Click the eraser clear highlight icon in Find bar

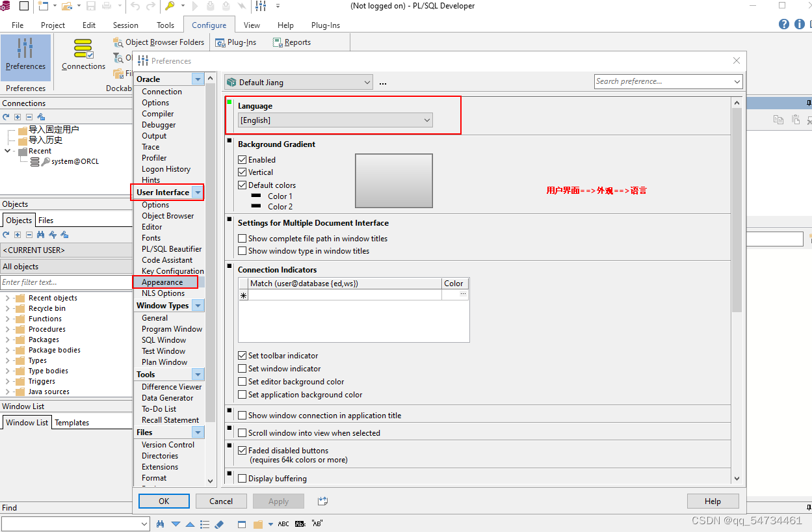[219, 524]
